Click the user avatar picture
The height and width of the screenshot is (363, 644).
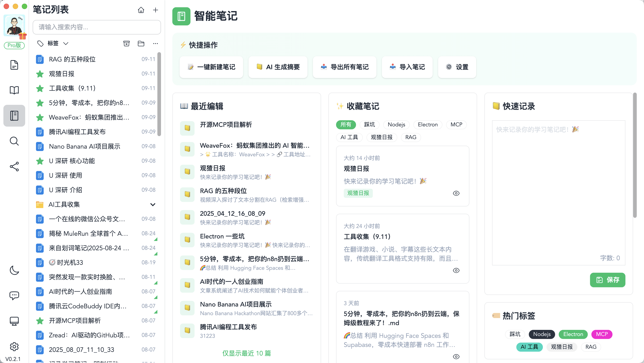point(14,25)
